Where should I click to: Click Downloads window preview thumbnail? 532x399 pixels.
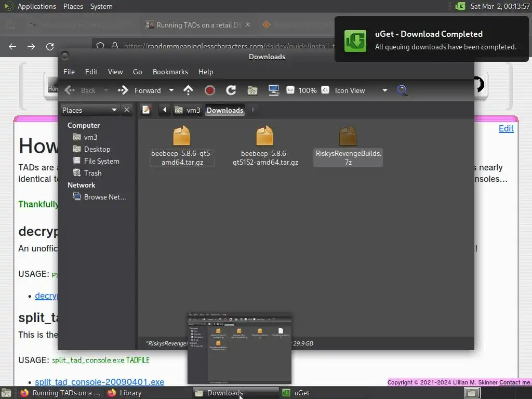tap(240, 348)
